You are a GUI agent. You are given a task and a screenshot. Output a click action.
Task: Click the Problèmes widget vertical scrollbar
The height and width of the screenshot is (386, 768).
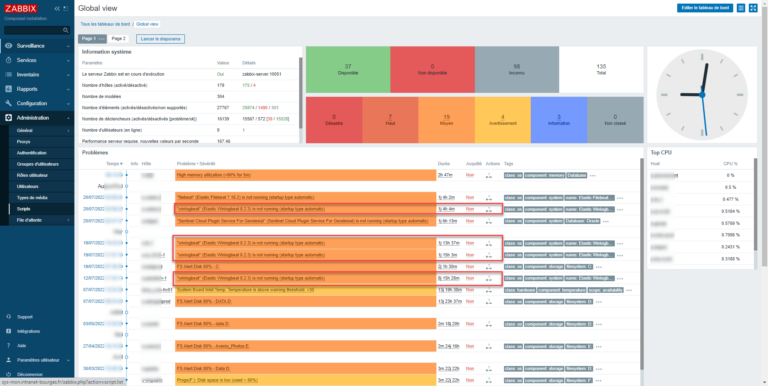pos(642,265)
